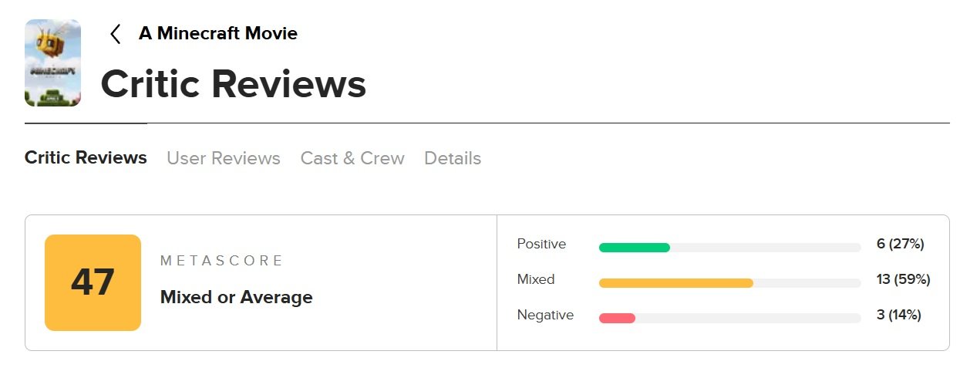The height and width of the screenshot is (368, 980).
Task: Click the large Critic Reviews page heading
Action: [233, 83]
